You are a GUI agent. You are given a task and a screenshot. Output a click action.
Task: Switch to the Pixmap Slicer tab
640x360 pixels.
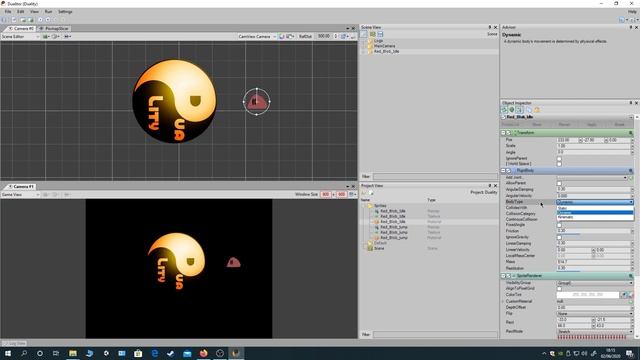coord(54,29)
